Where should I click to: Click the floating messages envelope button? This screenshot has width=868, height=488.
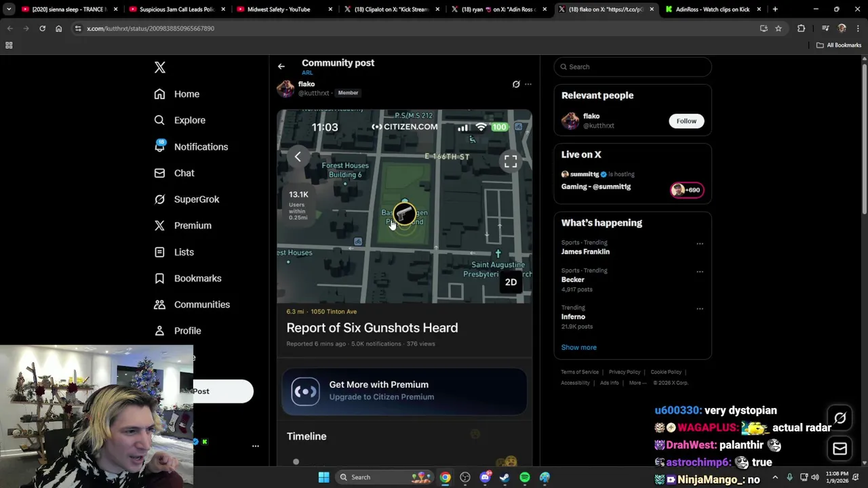pos(840,449)
